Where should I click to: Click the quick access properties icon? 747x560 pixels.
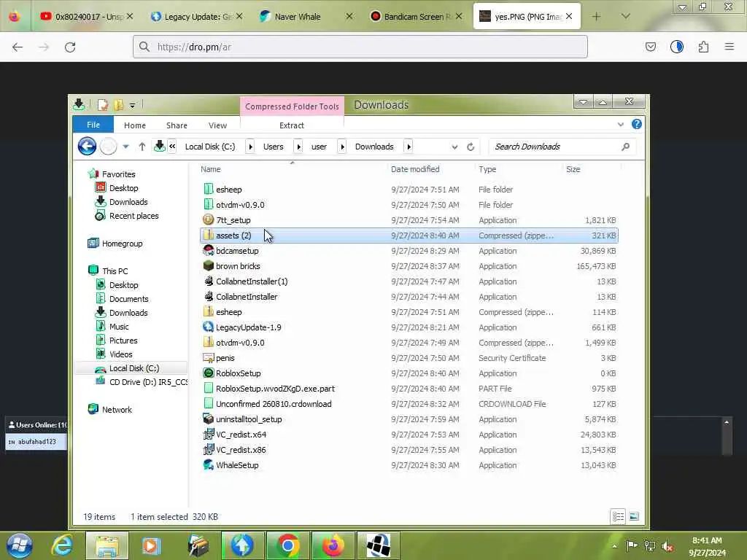(x=103, y=105)
